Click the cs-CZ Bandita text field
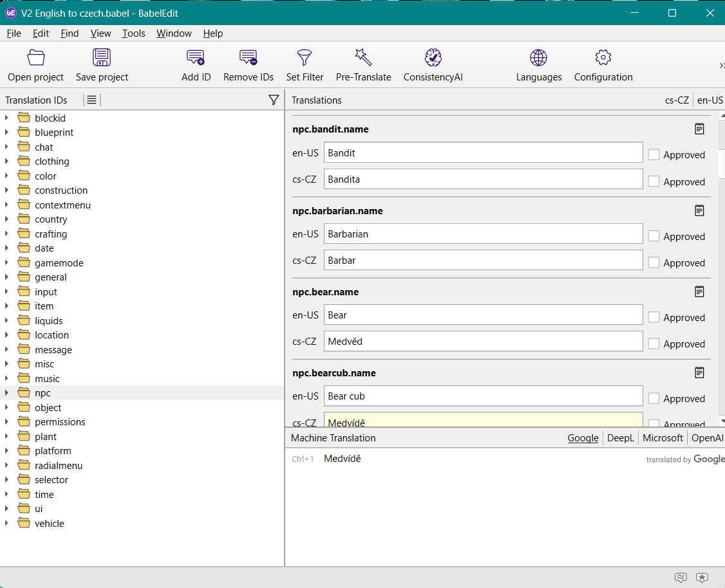 point(483,179)
